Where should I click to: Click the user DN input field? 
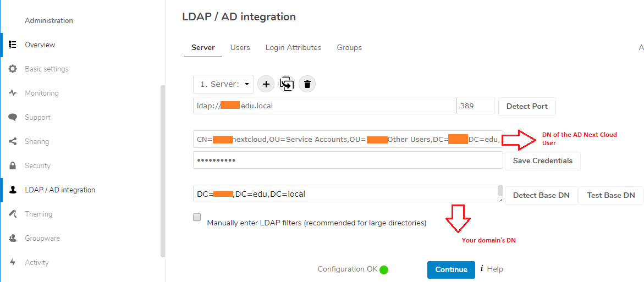348,139
